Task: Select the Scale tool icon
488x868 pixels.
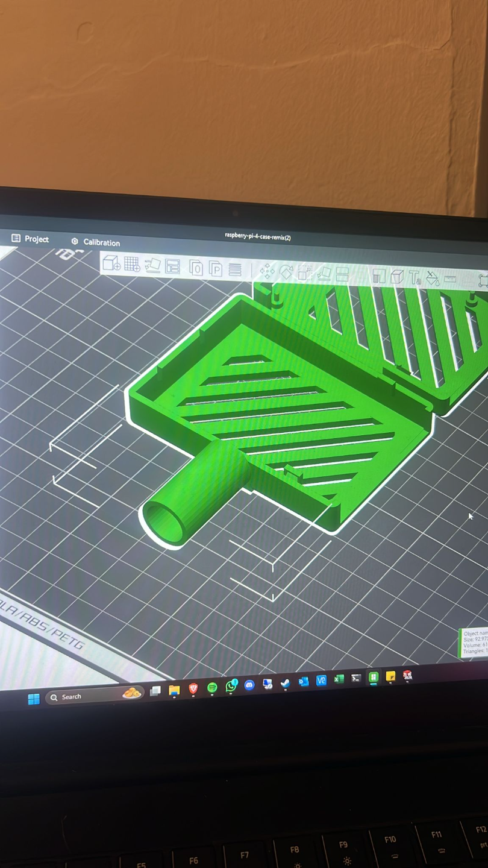Action: pyautogui.click(x=305, y=273)
